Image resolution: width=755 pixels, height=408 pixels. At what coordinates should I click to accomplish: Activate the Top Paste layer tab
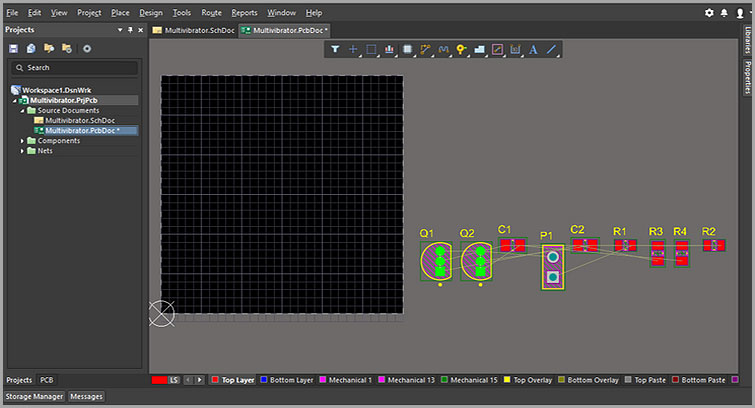pyautogui.click(x=645, y=380)
